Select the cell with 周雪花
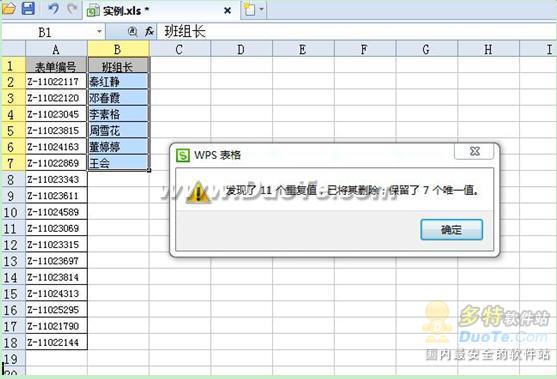Image resolution: width=557 pixels, height=379 pixels. click(x=118, y=130)
